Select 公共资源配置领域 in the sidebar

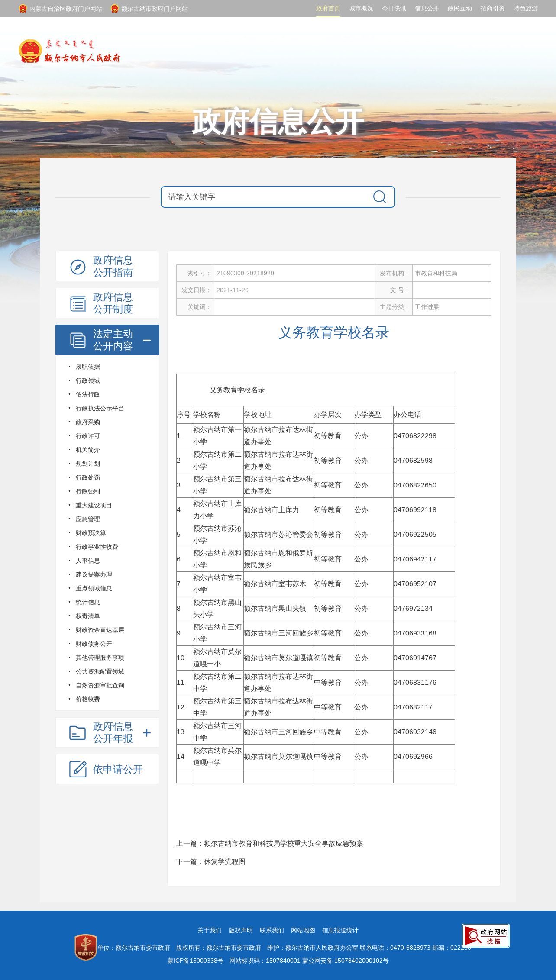coord(100,671)
